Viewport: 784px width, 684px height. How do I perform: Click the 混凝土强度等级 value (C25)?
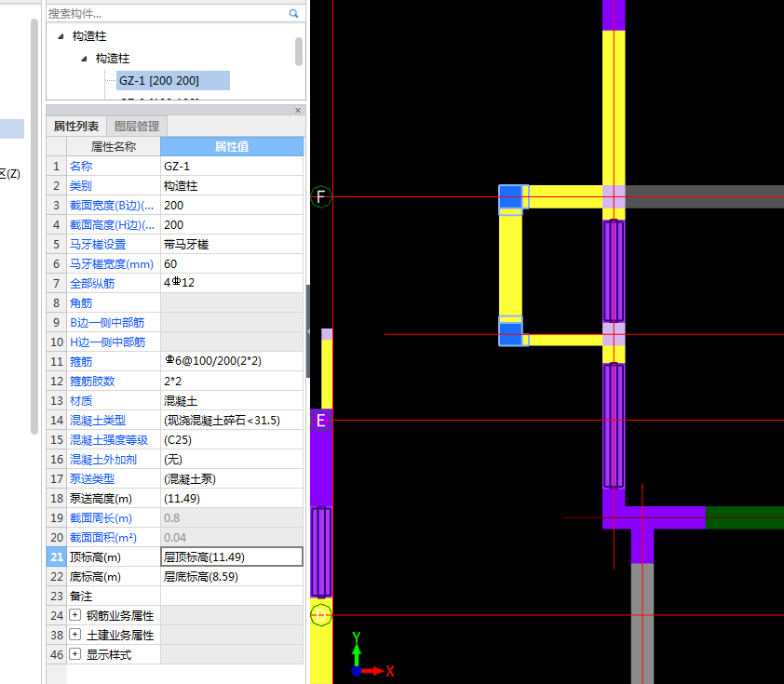click(232, 439)
